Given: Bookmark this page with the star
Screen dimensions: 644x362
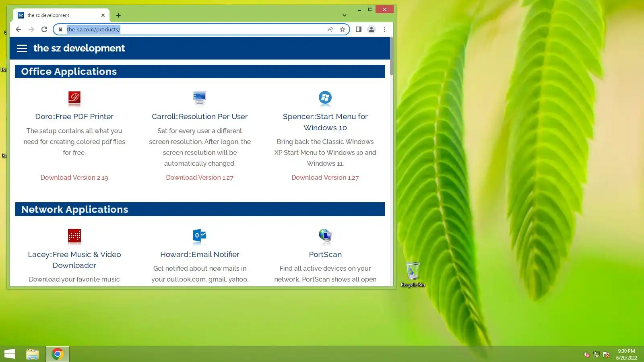Looking at the screenshot, I should pyautogui.click(x=343, y=29).
